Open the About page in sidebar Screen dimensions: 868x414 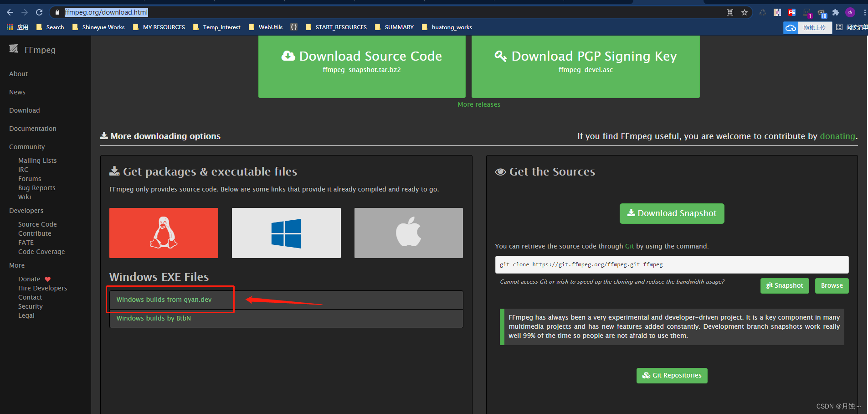[x=19, y=74]
